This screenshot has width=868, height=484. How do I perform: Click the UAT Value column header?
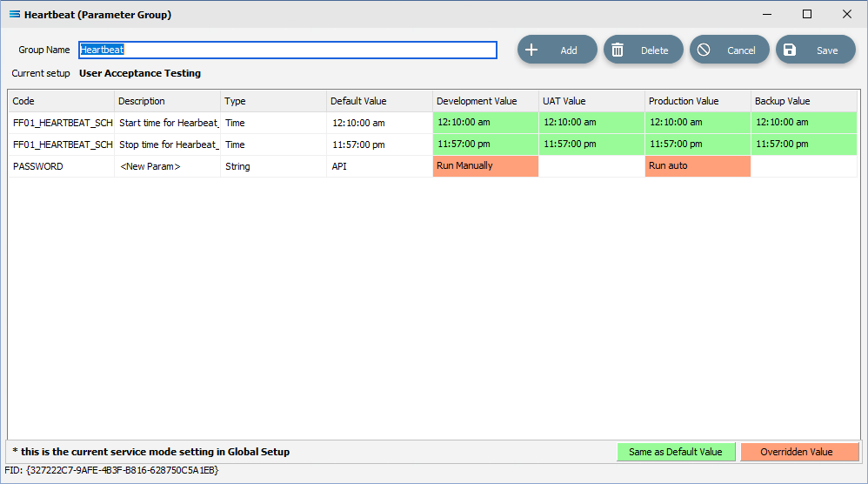[x=591, y=101]
